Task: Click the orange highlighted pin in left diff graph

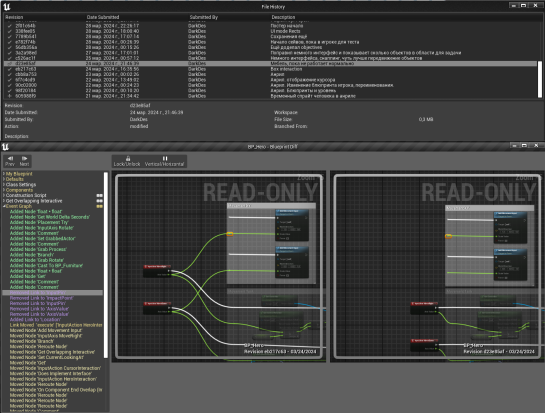Action: pos(230,234)
